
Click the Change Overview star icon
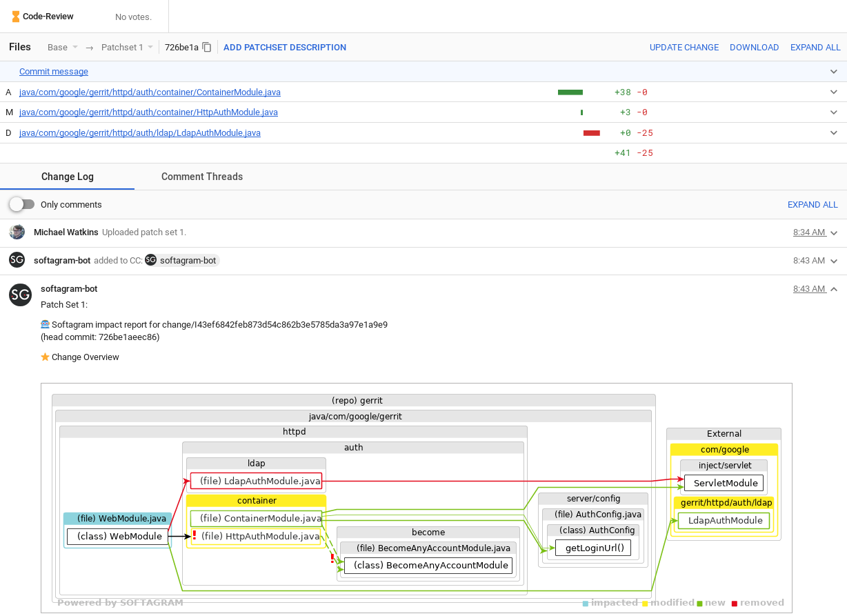45,357
